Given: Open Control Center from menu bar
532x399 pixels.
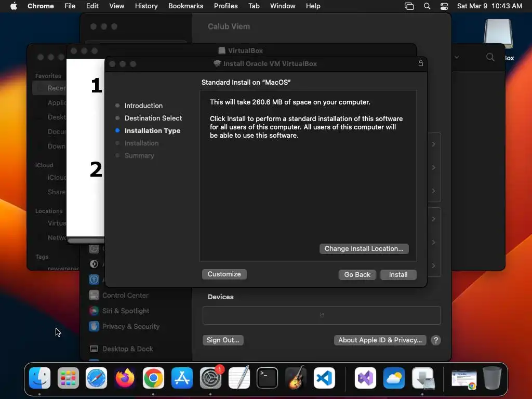Looking at the screenshot, I should click(x=444, y=6).
